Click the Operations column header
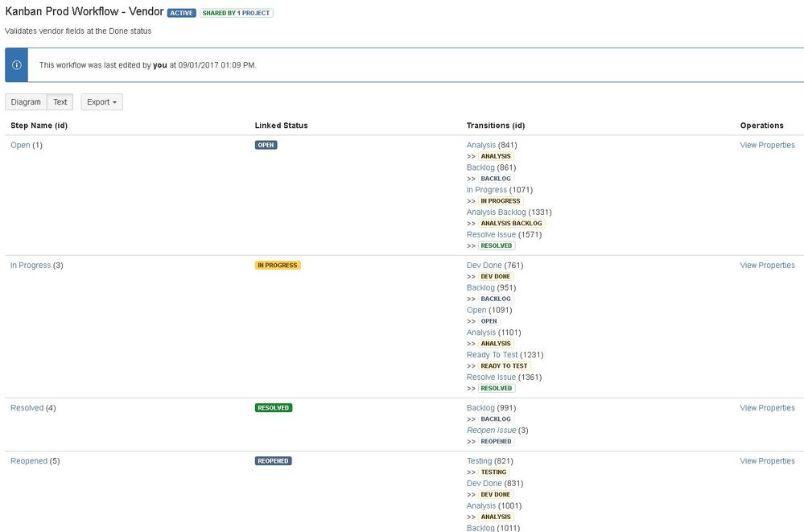This screenshot has height=532, width=804. point(762,126)
